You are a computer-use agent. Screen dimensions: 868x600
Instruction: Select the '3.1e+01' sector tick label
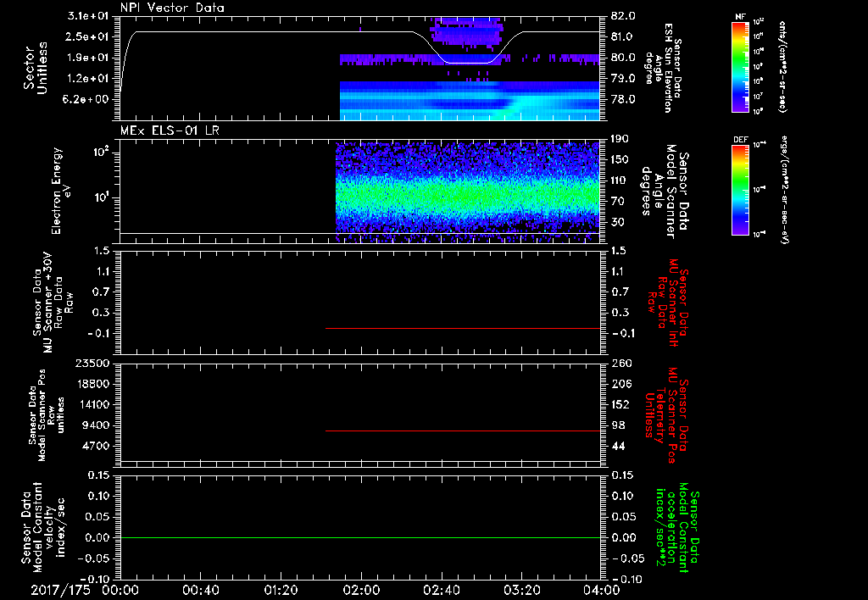88,16
